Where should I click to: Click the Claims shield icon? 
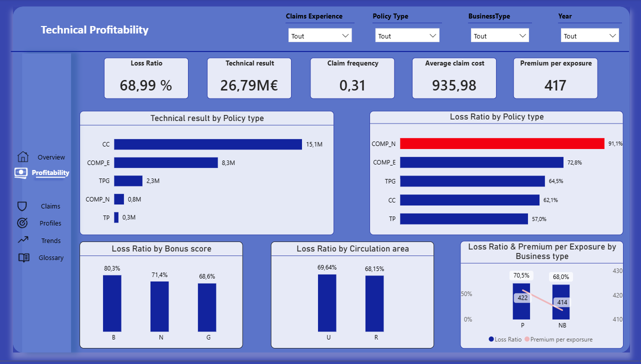(22, 206)
